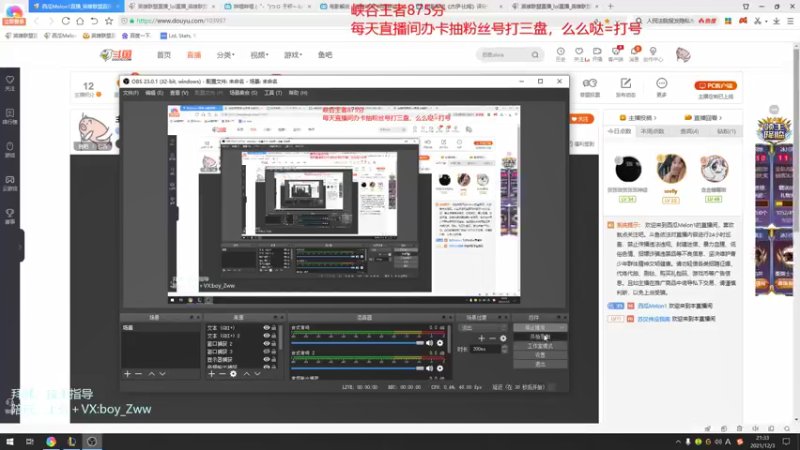The height and width of the screenshot is (450, 800).
Task: Open 查看(V) menu in OBS
Action: click(x=179, y=93)
